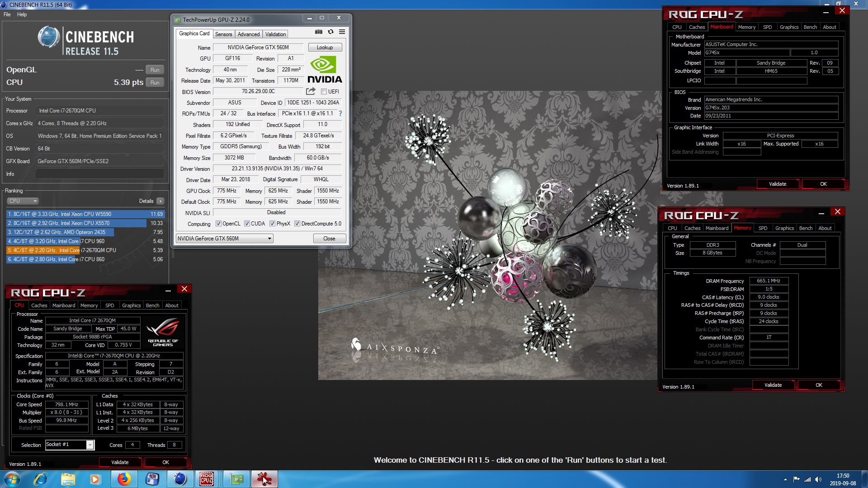This screenshot has height=488, width=868.
Task: Click the red splat taskbar icon
Action: [264, 479]
